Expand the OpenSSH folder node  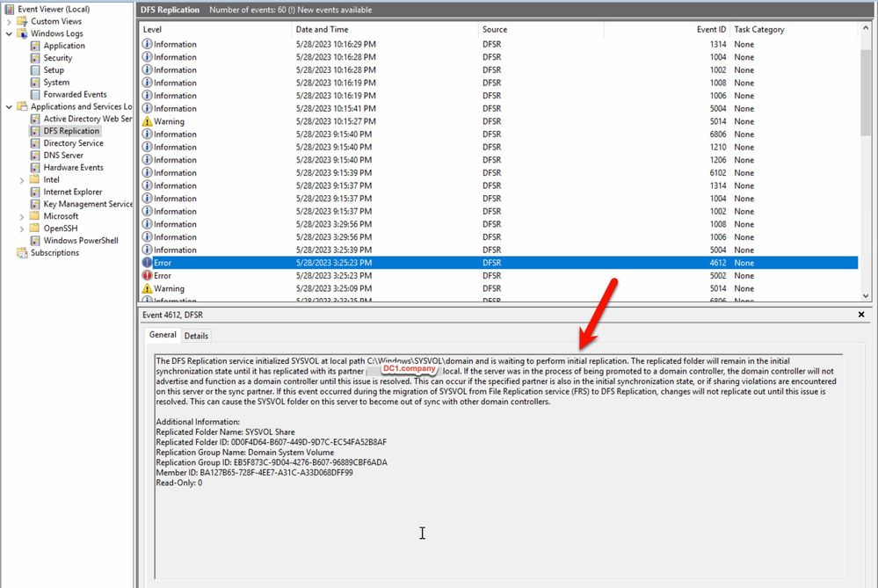pyautogui.click(x=22, y=229)
